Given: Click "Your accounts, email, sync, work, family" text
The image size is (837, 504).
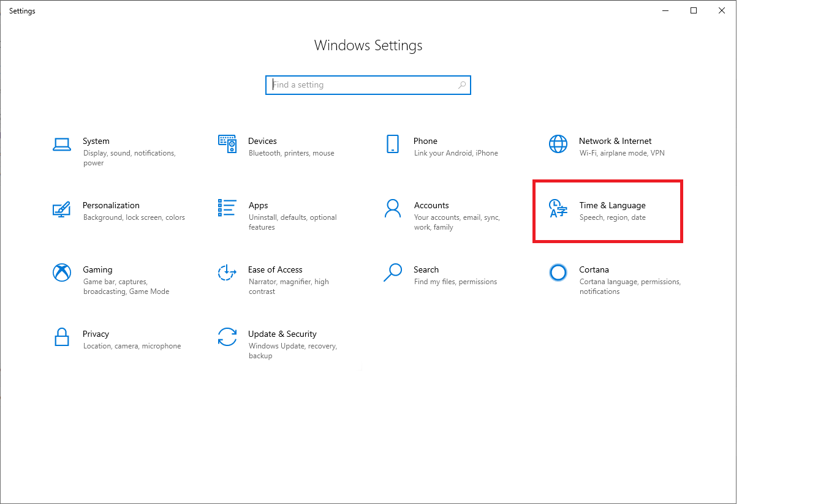Looking at the screenshot, I should tap(457, 222).
